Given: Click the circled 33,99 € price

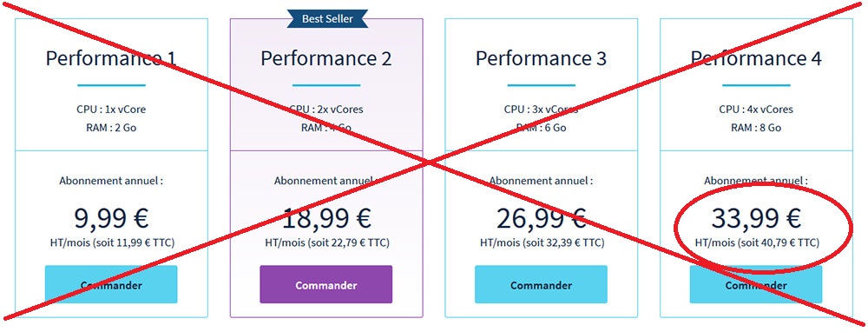Looking at the screenshot, I should click(756, 218).
